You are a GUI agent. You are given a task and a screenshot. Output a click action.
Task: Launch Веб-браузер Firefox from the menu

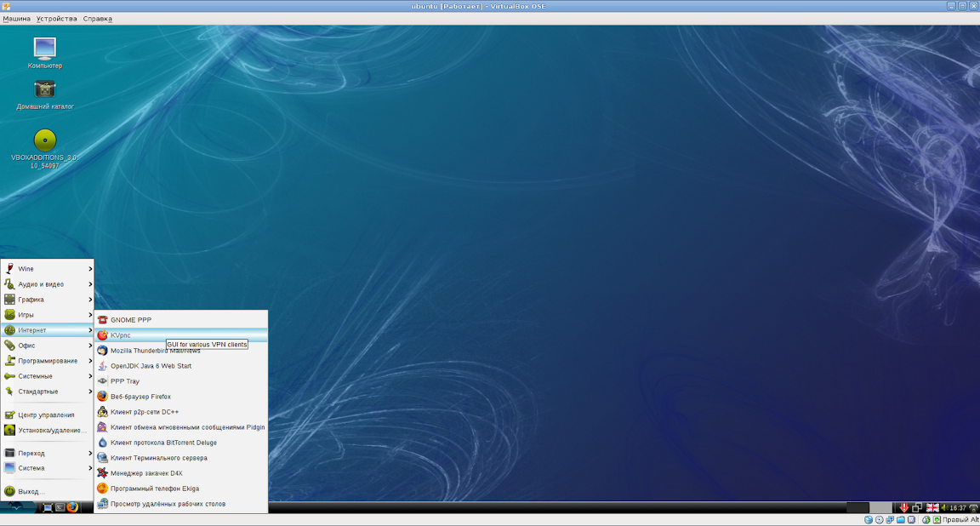(x=181, y=397)
